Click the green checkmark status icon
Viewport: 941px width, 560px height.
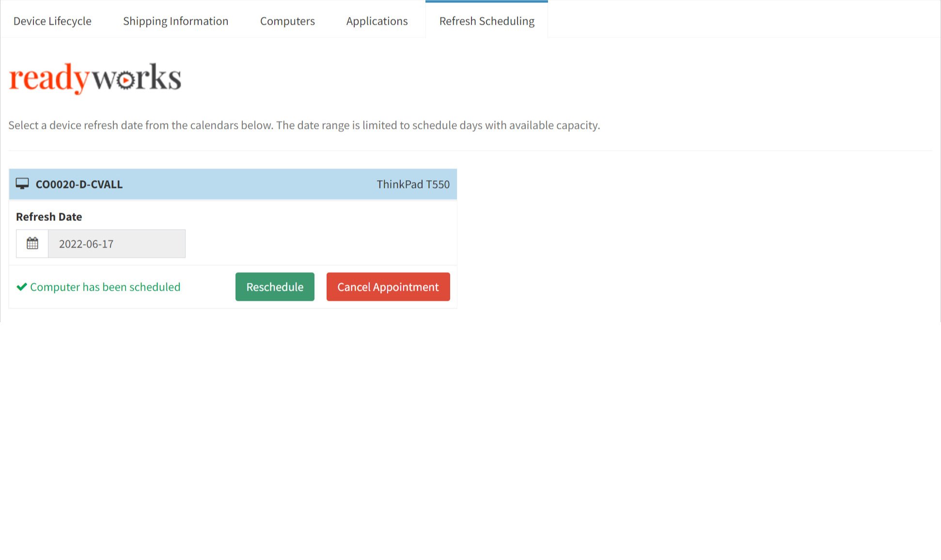point(21,287)
